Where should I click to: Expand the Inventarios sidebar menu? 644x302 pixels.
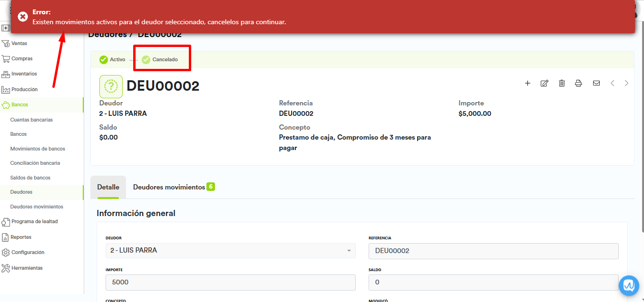click(x=24, y=74)
